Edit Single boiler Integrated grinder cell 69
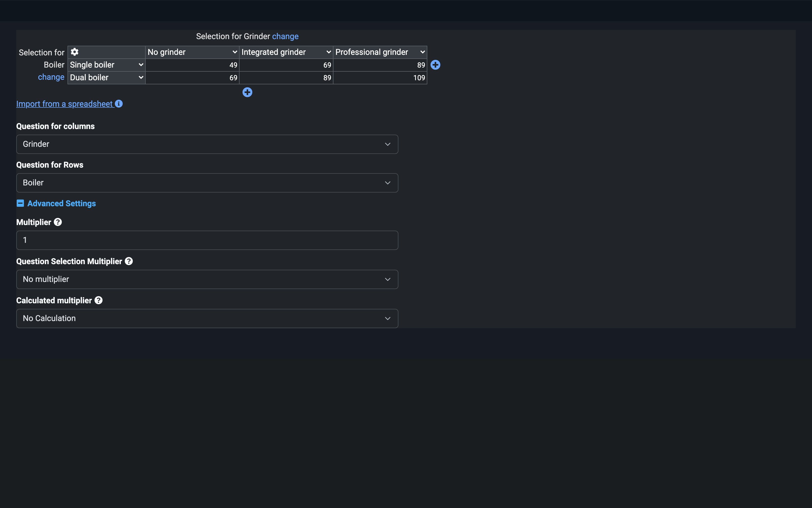 click(x=286, y=65)
